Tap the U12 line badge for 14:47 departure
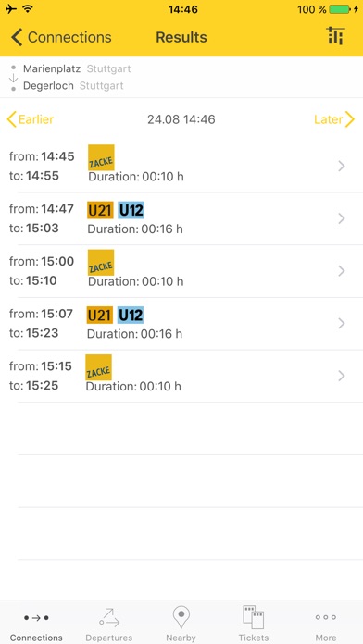Image resolution: width=363 pixels, height=644 pixels. (x=131, y=211)
